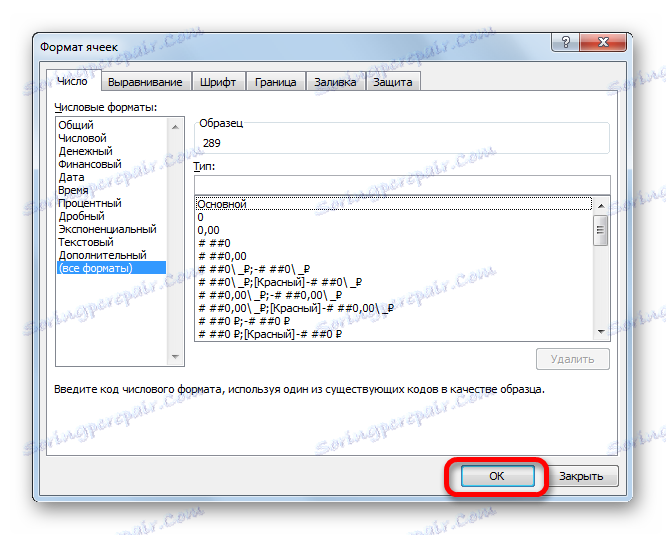Switch to the Заливка tab
Image resolution: width=666 pixels, height=535 pixels.
pyautogui.click(x=335, y=82)
